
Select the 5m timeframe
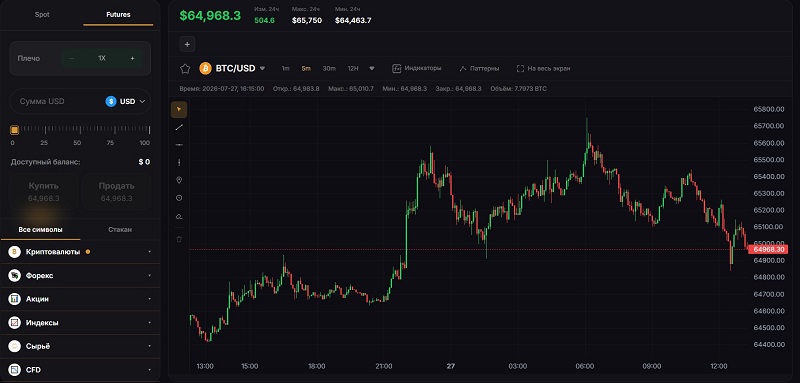point(306,68)
